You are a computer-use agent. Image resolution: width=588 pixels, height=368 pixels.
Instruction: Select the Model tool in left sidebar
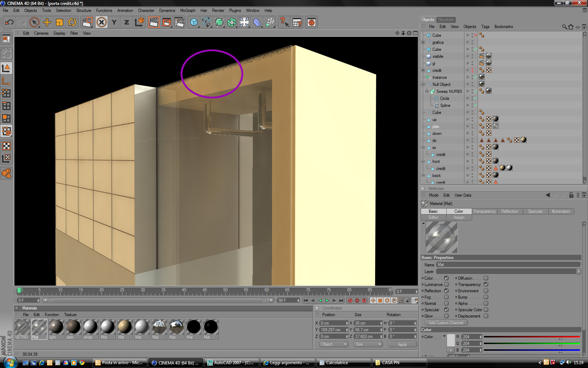click(6, 68)
